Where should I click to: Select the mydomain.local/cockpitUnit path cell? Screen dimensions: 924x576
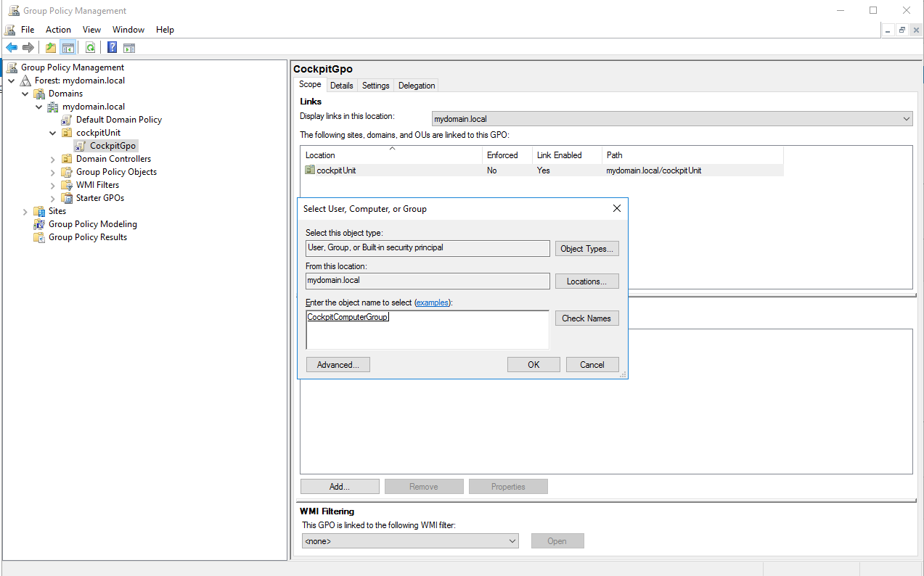point(654,170)
